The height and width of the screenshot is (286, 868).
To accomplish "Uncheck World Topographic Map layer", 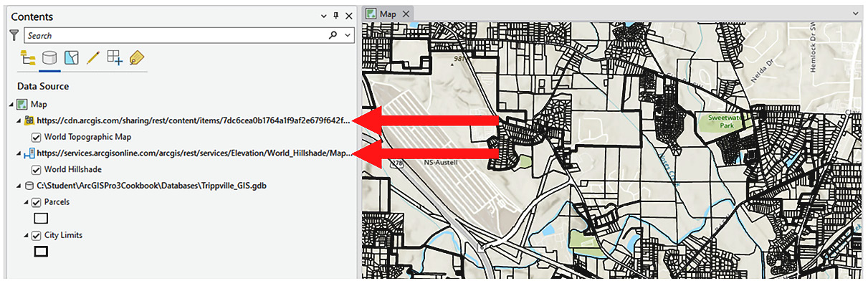I will coord(37,137).
